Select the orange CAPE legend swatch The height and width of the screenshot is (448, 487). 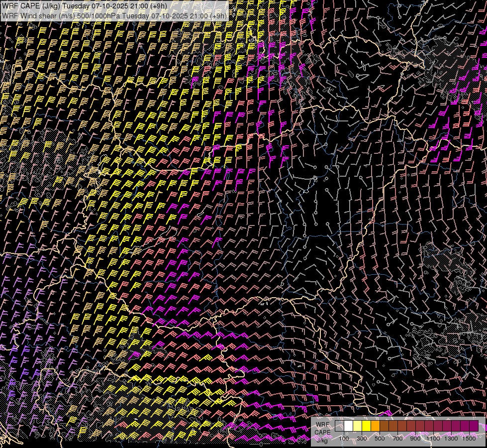click(376, 426)
